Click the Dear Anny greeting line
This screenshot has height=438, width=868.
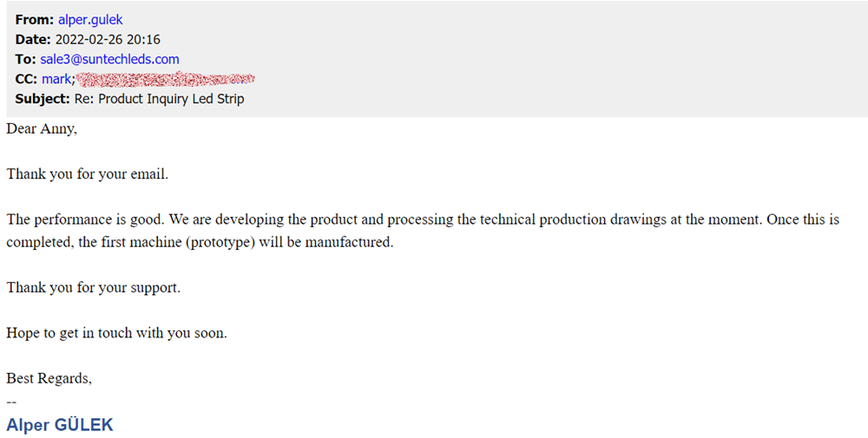(42, 128)
